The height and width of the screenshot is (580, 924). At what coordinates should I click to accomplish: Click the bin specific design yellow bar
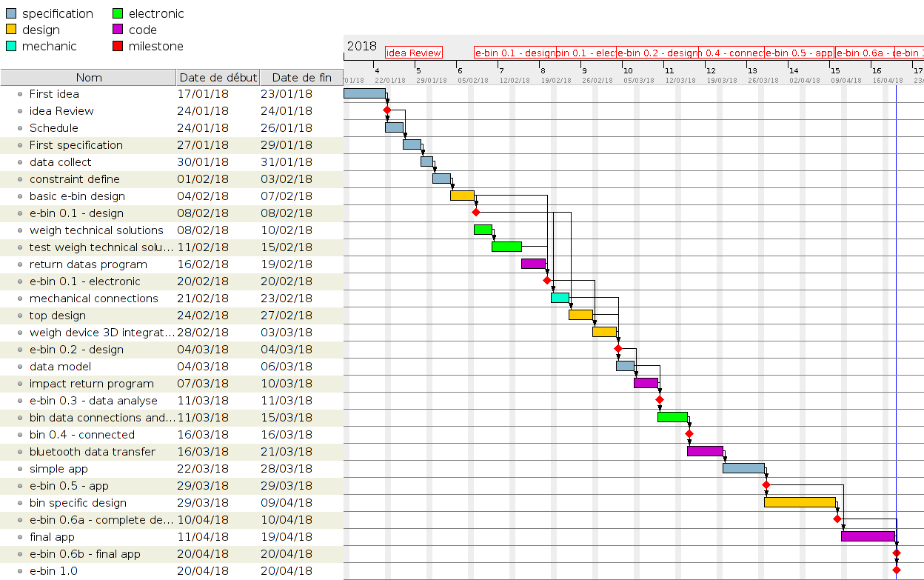[x=800, y=502]
